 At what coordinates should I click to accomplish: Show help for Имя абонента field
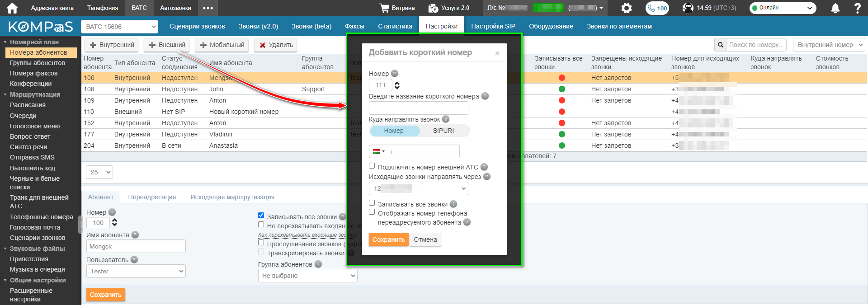135,235
